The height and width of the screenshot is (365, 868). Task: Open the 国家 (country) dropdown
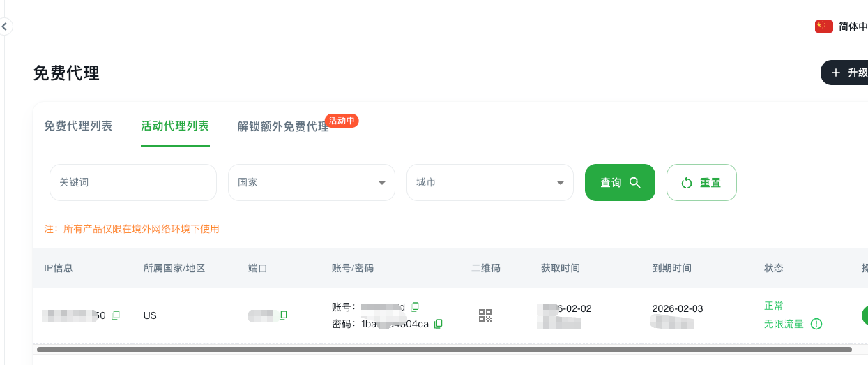pyautogui.click(x=311, y=183)
